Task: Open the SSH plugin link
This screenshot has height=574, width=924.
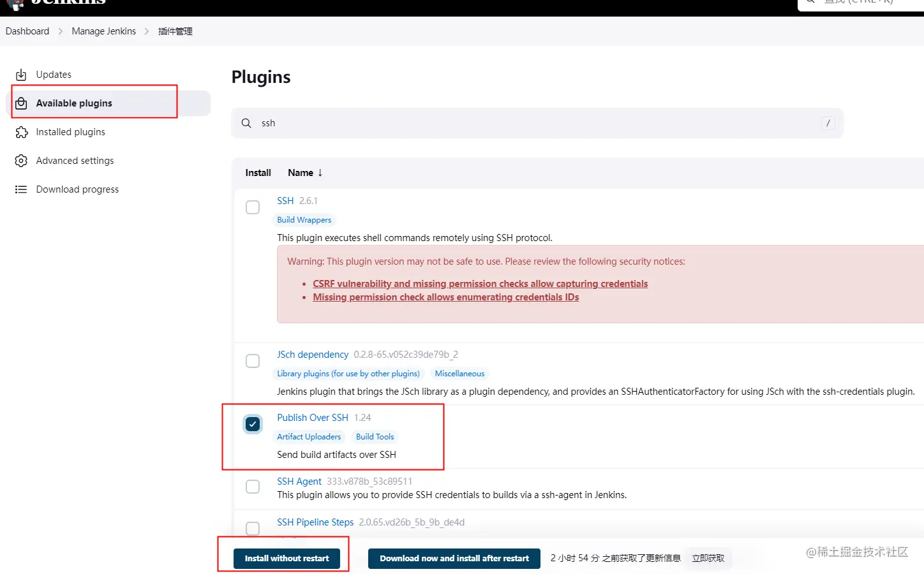Action: click(285, 201)
